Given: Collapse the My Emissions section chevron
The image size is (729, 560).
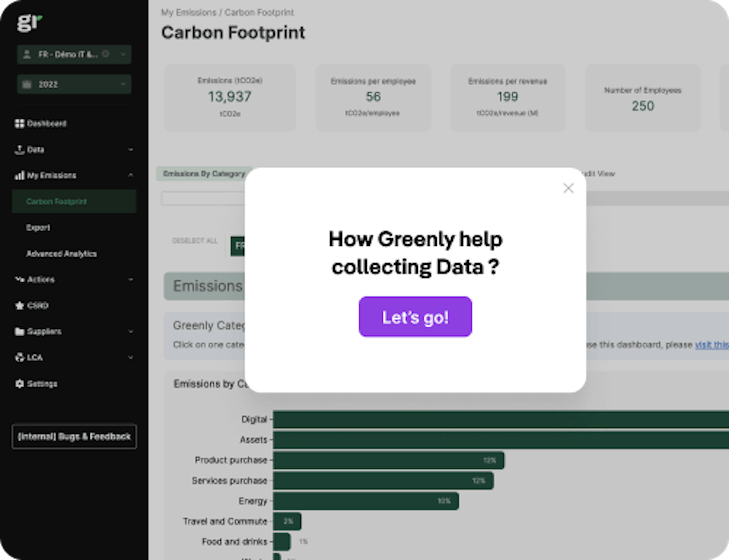Looking at the screenshot, I should (130, 175).
